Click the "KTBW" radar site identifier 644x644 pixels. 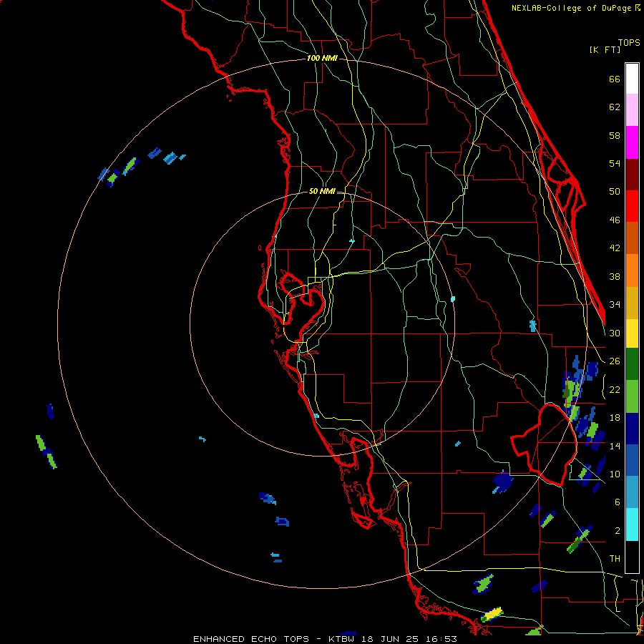341,639
